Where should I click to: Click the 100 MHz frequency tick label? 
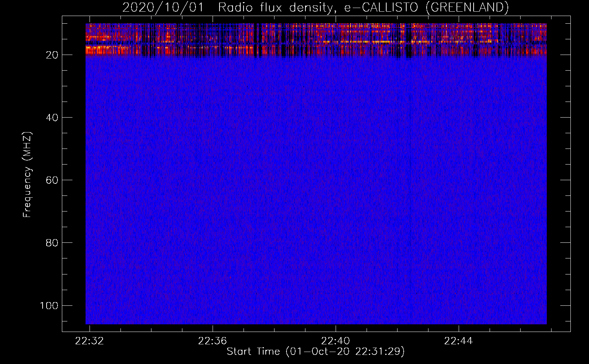click(x=49, y=305)
